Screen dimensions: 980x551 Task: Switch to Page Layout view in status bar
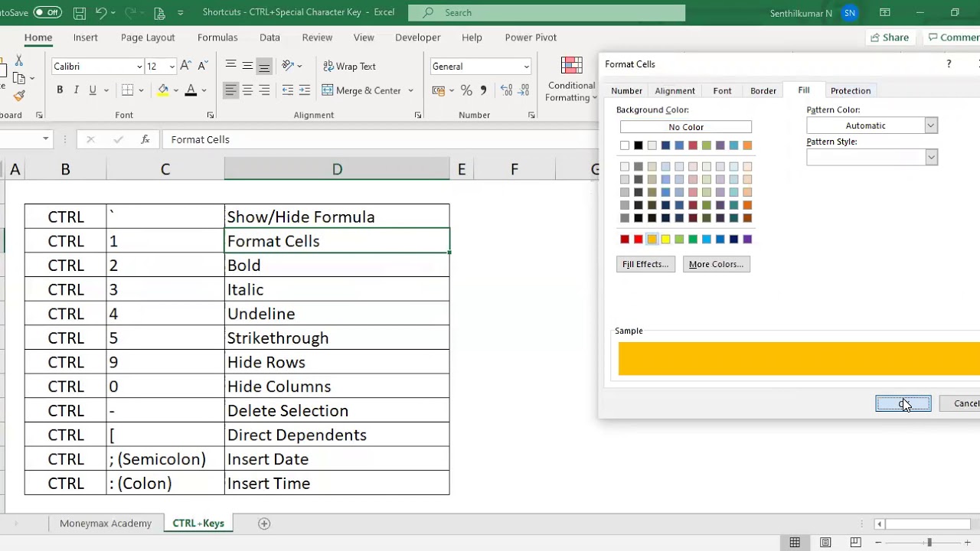825,543
